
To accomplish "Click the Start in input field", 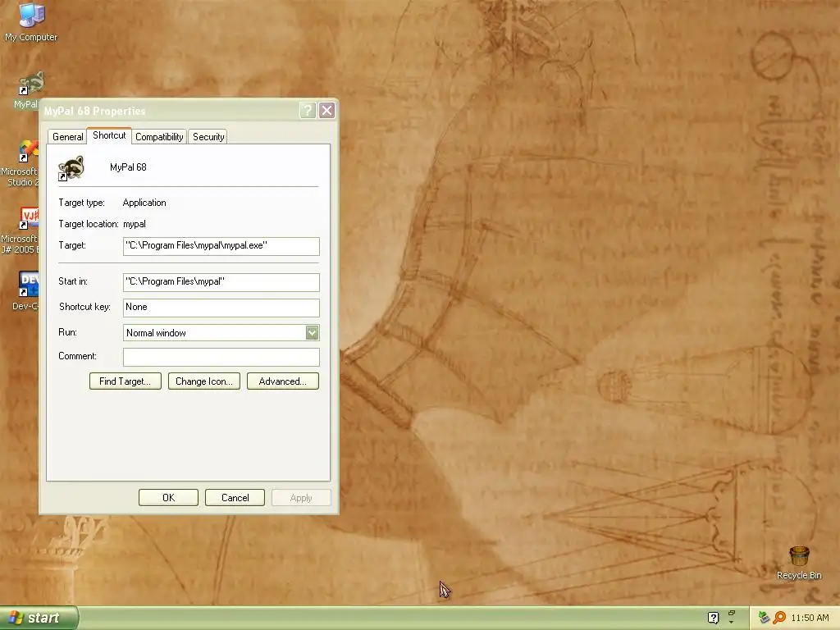I will click(221, 282).
